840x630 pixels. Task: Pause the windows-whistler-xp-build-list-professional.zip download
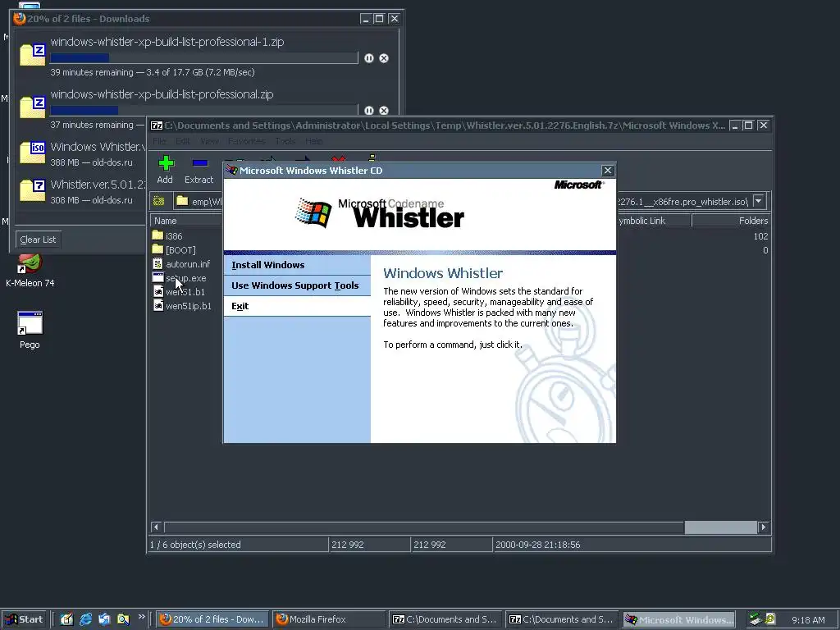369,111
